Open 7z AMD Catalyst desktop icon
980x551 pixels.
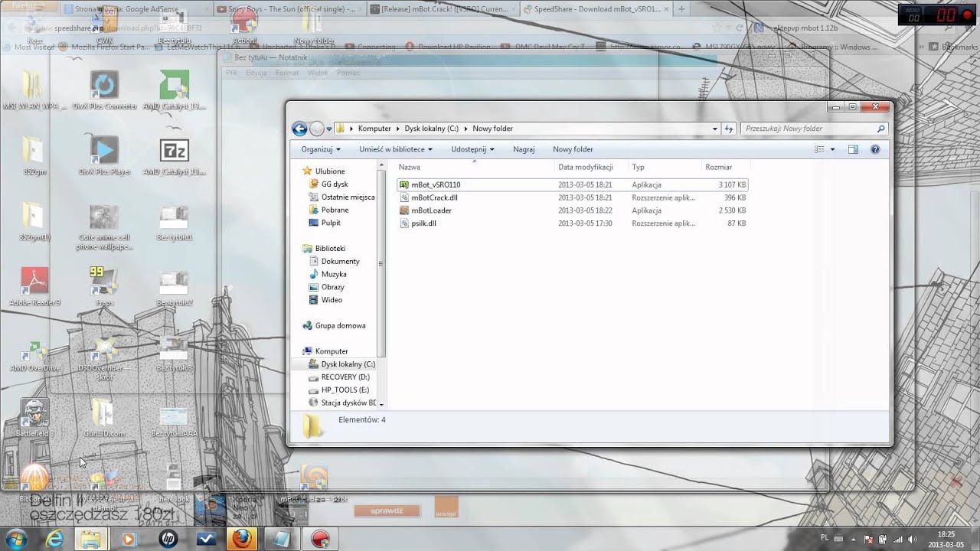[x=174, y=157]
